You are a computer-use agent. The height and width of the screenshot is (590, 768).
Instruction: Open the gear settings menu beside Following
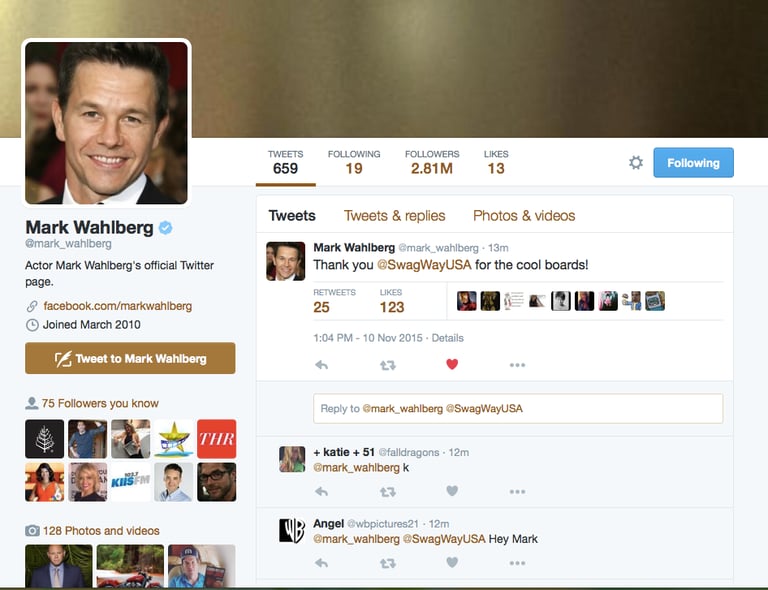click(636, 163)
